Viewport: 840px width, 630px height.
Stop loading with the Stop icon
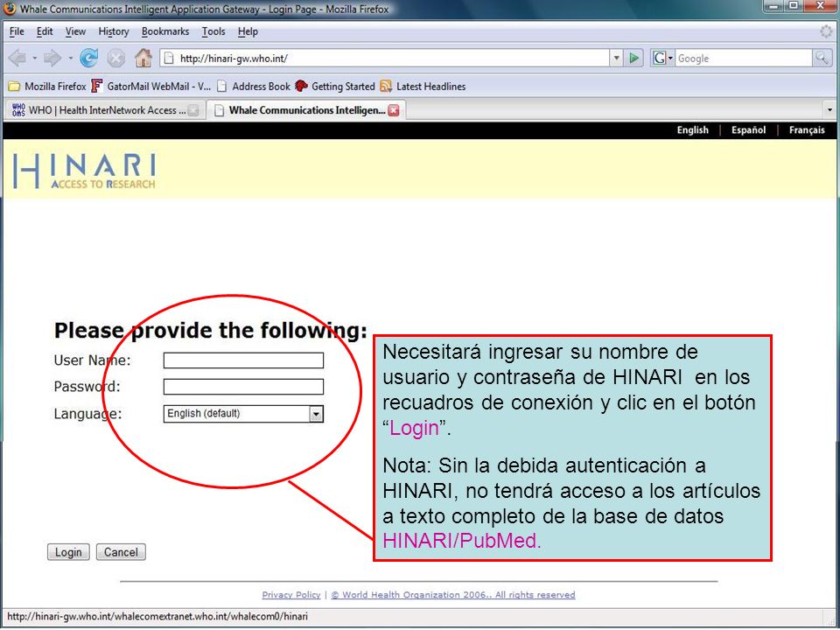115,59
